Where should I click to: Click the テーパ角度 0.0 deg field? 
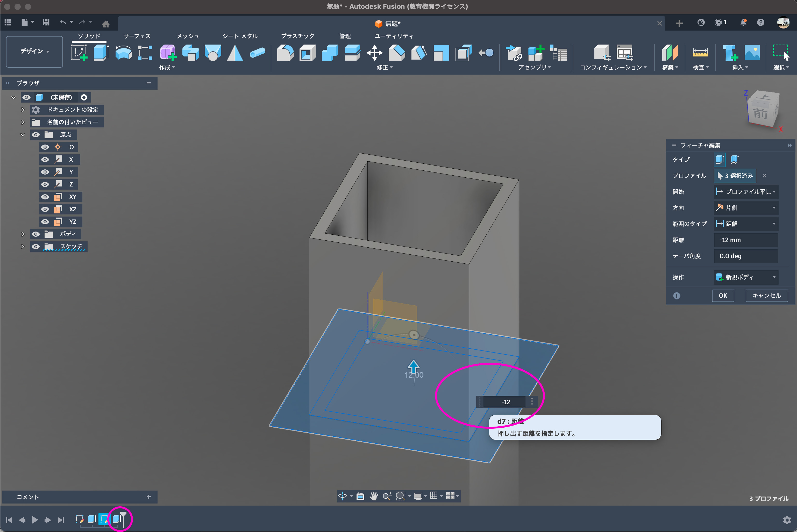click(x=746, y=256)
